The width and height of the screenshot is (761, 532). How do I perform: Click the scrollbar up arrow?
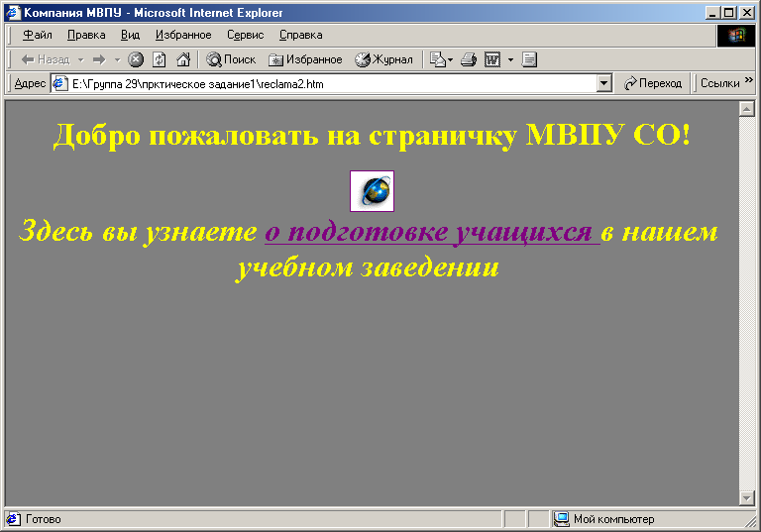click(746, 109)
